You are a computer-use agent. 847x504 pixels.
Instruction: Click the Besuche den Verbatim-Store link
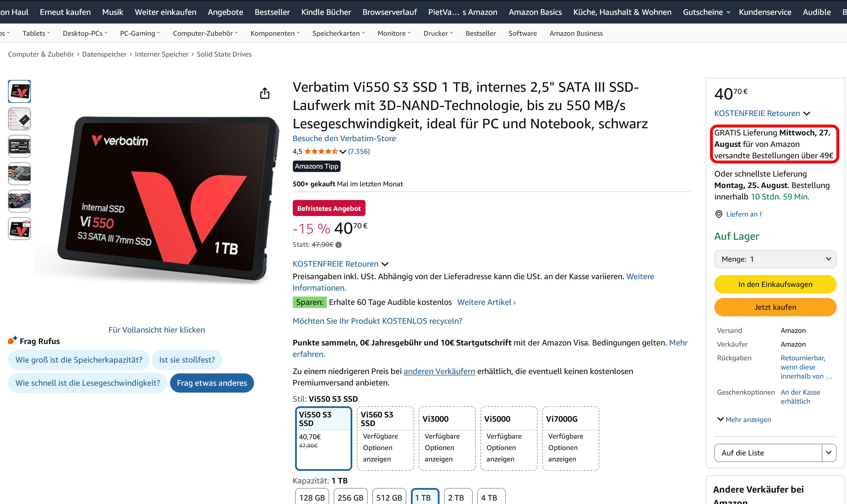click(344, 138)
